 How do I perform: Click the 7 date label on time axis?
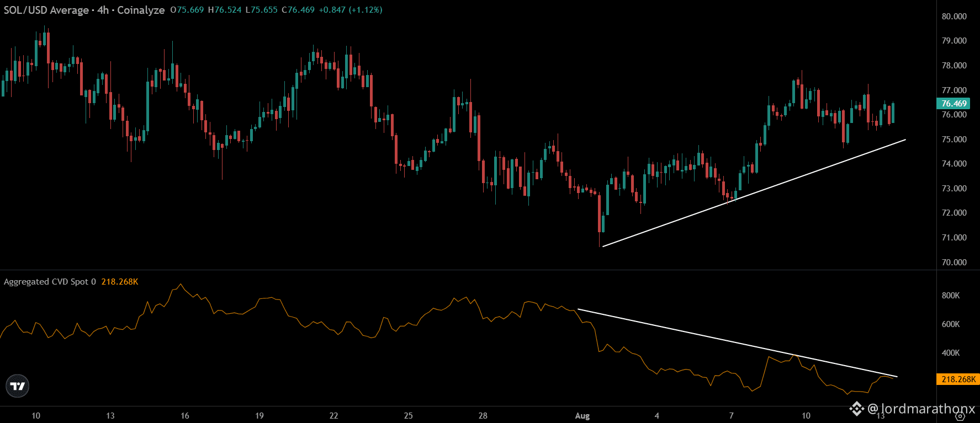pos(732,416)
